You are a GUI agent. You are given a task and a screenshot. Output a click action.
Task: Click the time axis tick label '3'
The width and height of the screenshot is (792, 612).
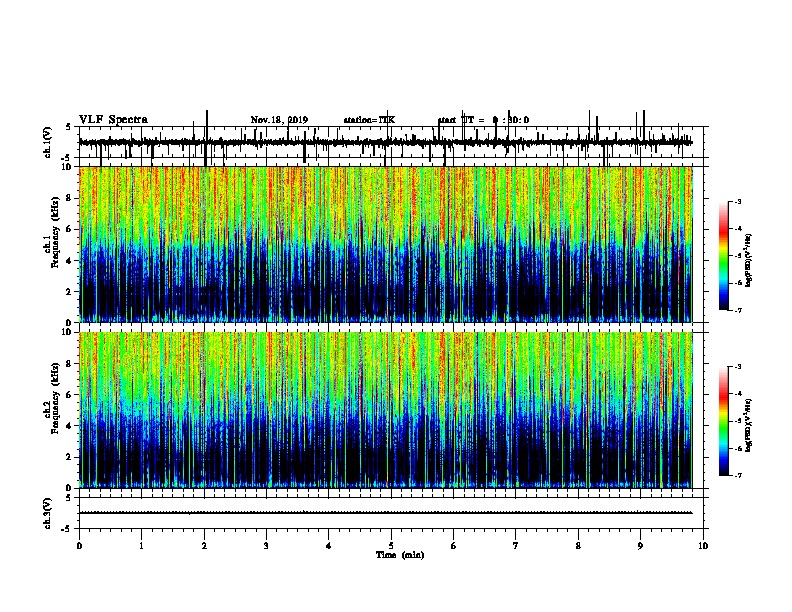point(266,546)
